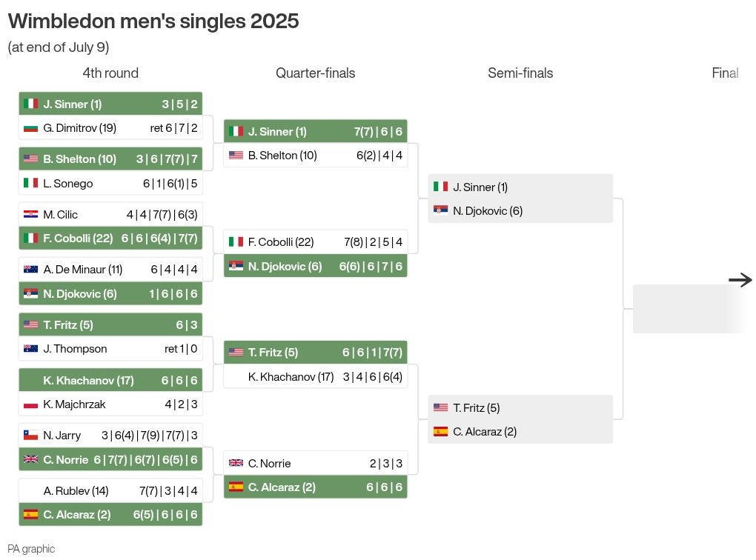Viewport: 756px width, 560px height.
Task: Click the arrow icon next to Final
Action: point(740,279)
